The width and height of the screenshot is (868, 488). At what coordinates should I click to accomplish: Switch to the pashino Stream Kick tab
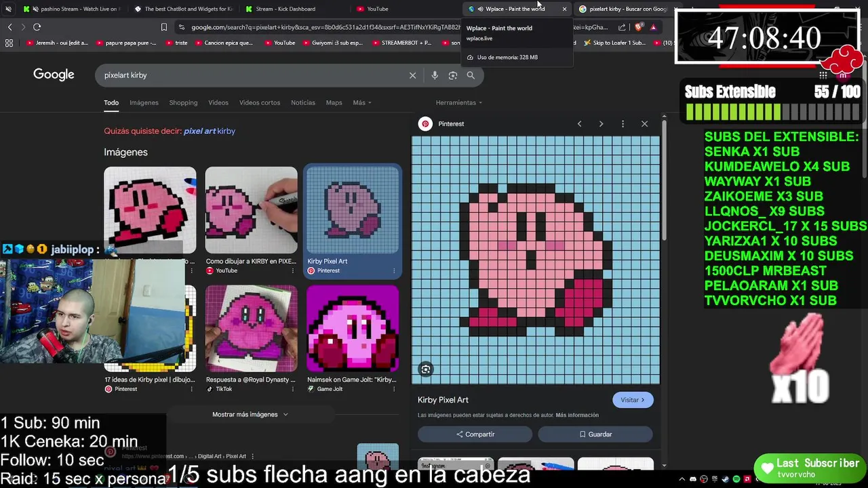point(71,9)
